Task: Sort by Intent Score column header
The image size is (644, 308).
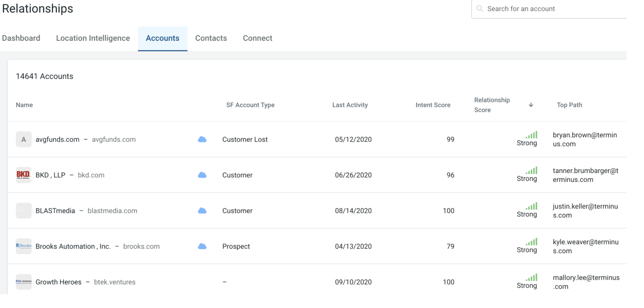Action: 433,105
